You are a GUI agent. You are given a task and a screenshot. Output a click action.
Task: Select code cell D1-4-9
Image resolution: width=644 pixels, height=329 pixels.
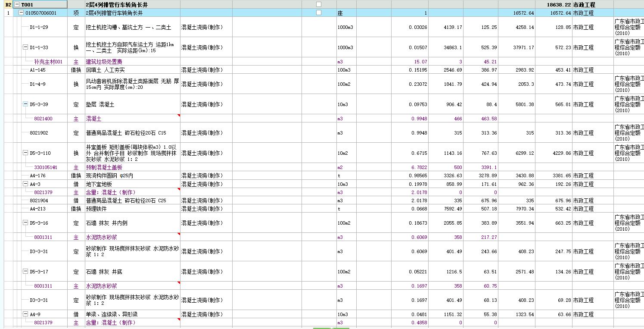[38, 84]
